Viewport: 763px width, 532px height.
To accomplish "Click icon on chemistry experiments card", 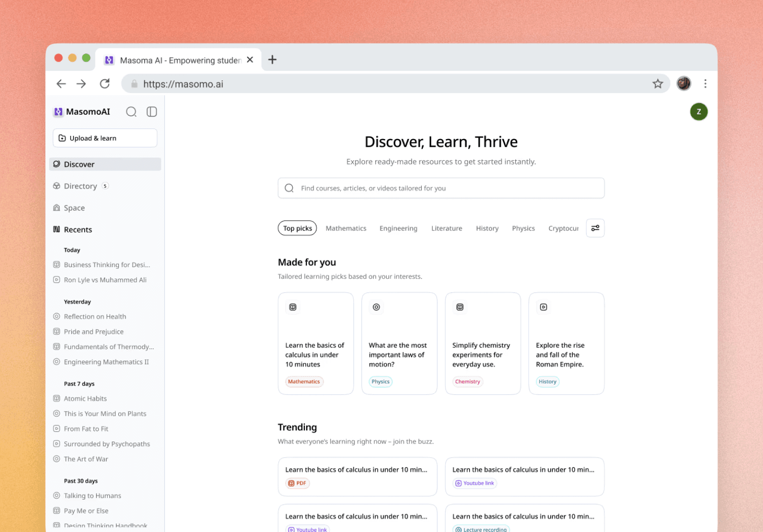I will (460, 307).
